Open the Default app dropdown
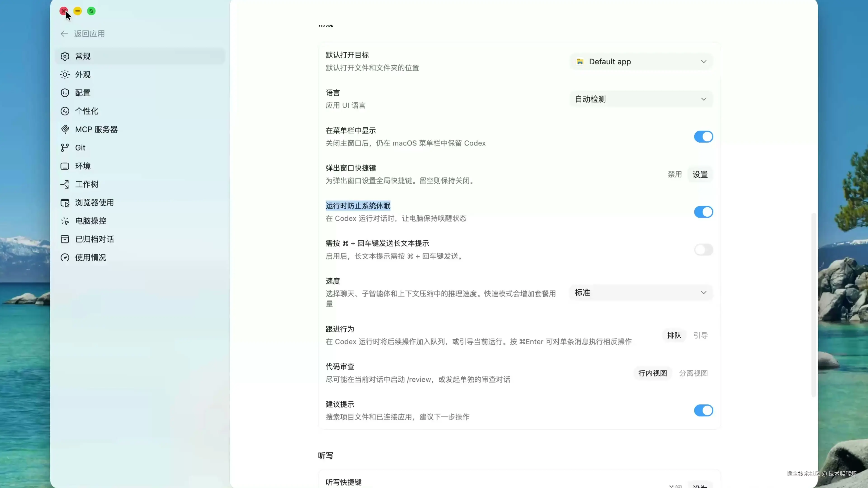Image resolution: width=868 pixels, height=488 pixels. point(641,62)
